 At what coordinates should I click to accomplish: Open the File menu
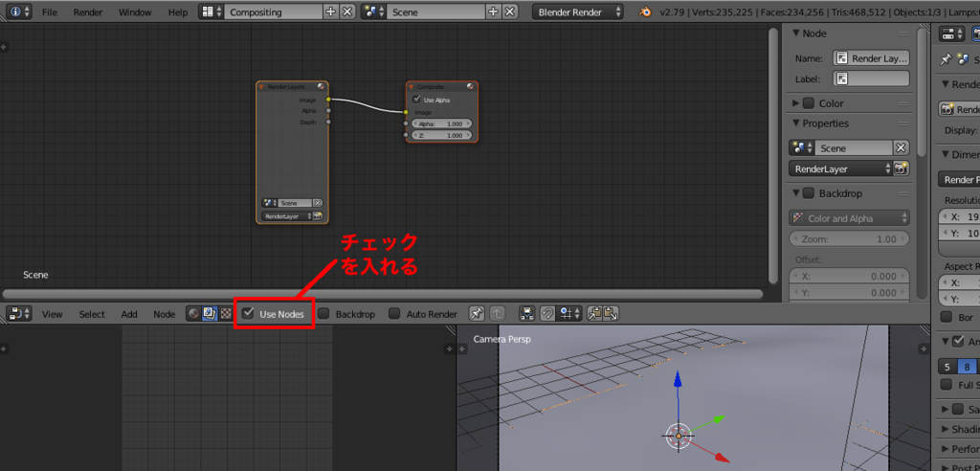coord(50,11)
